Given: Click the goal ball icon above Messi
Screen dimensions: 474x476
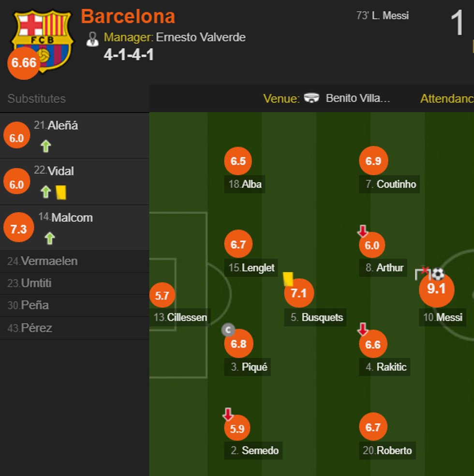Looking at the screenshot, I should pos(438,274).
